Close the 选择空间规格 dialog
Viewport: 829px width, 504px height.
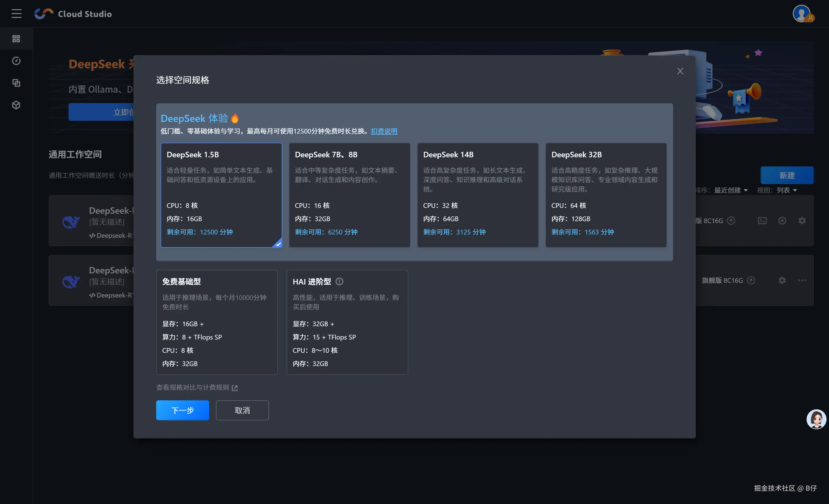coord(680,71)
